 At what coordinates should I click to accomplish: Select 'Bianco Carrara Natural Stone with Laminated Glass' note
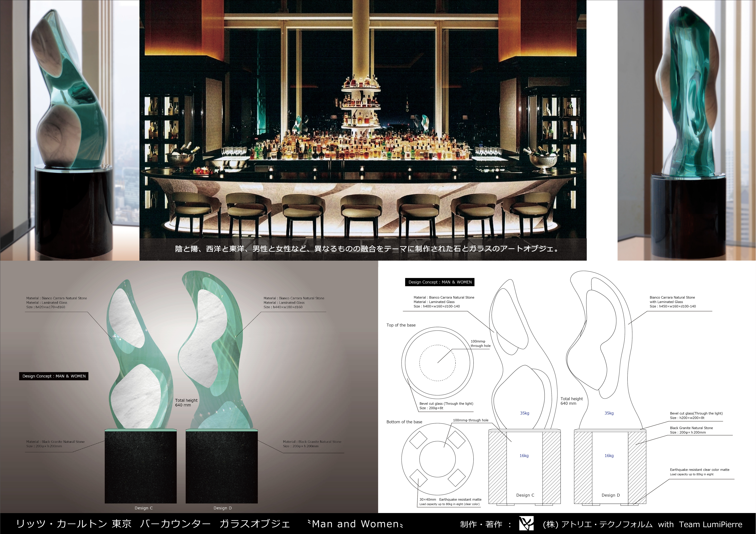click(x=672, y=299)
